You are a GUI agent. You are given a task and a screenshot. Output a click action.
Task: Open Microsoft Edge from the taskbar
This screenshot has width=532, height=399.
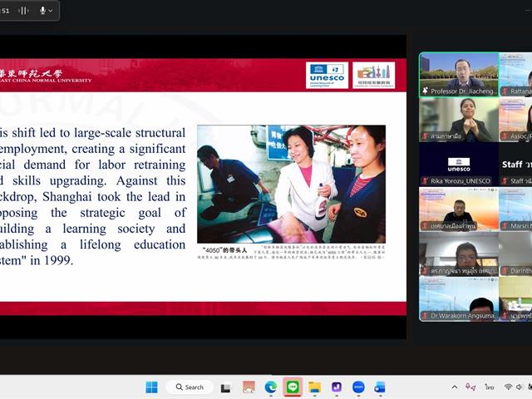[x=270, y=387]
